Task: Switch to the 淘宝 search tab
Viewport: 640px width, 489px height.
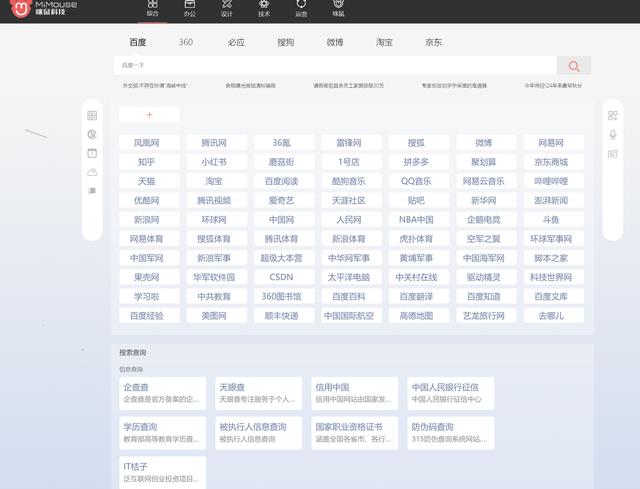Action: coord(384,42)
